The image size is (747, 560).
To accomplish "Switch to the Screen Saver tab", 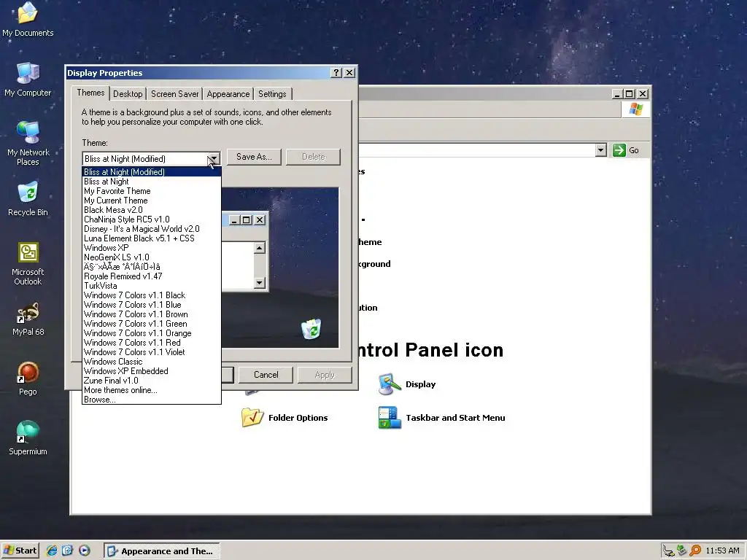I will coord(174,94).
